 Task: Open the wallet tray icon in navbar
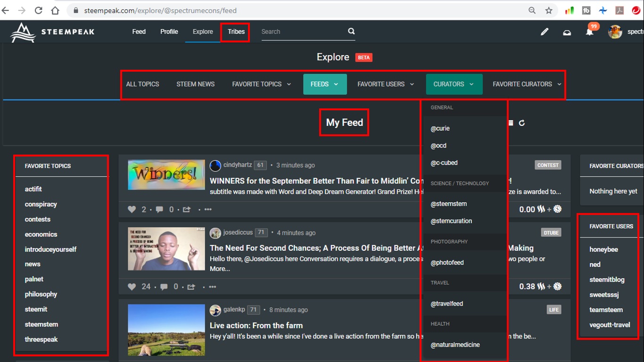[x=567, y=32]
